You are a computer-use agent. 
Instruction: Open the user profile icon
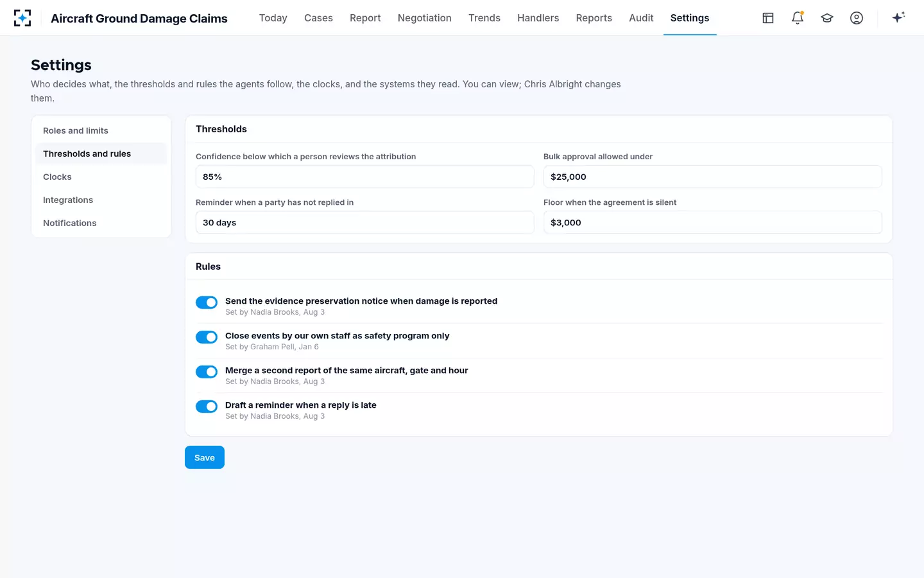(x=857, y=18)
